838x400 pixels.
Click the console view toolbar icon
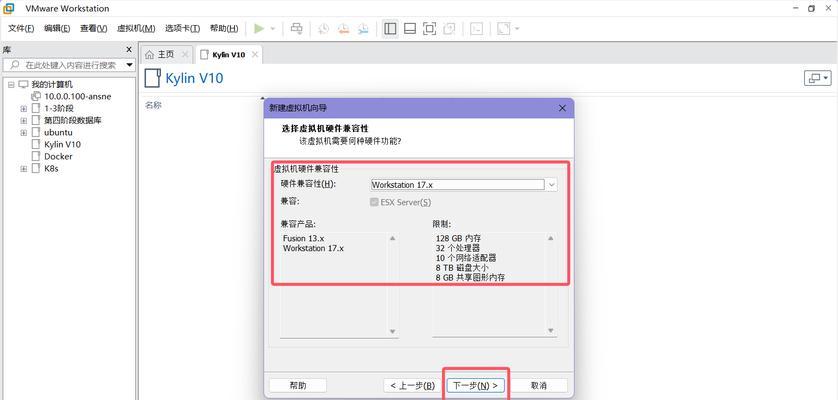tap(476, 29)
